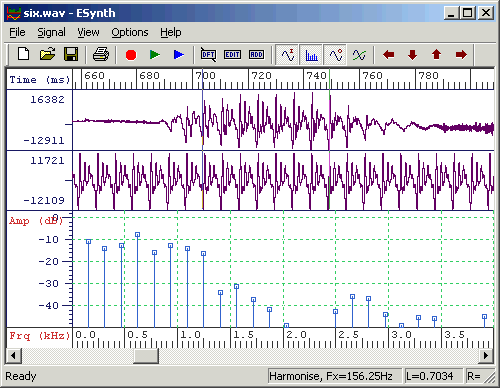Viewport: 500px width, 388px height.
Task: Print with the printer icon
Action: coord(101,54)
